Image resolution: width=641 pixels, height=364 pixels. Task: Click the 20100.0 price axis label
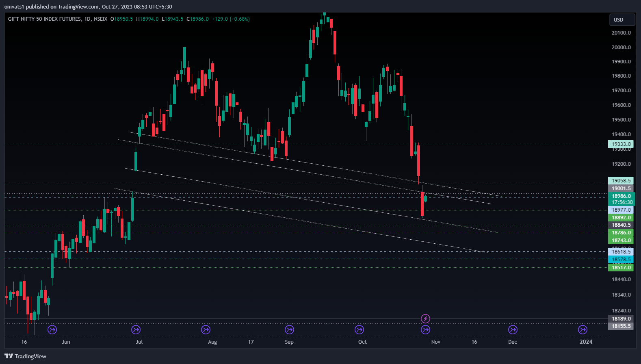[x=621, y=32]
